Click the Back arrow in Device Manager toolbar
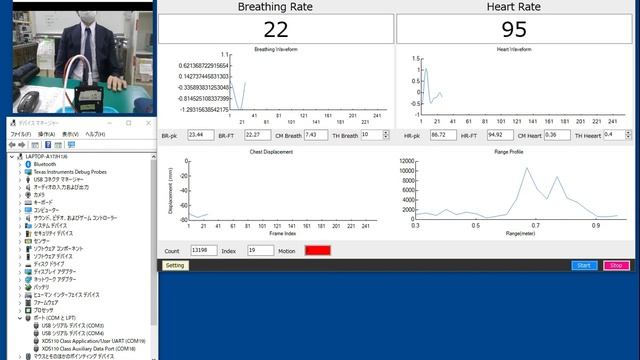Image resolution: width=640 pixels, height=360 pixels. (x=12, y=145)
